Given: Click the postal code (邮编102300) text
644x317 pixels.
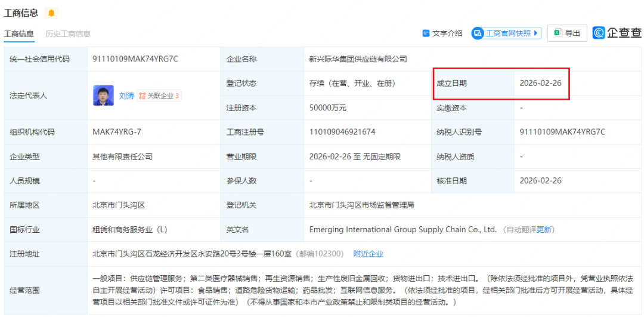Looking at the screenshot, I should (320, 254).
